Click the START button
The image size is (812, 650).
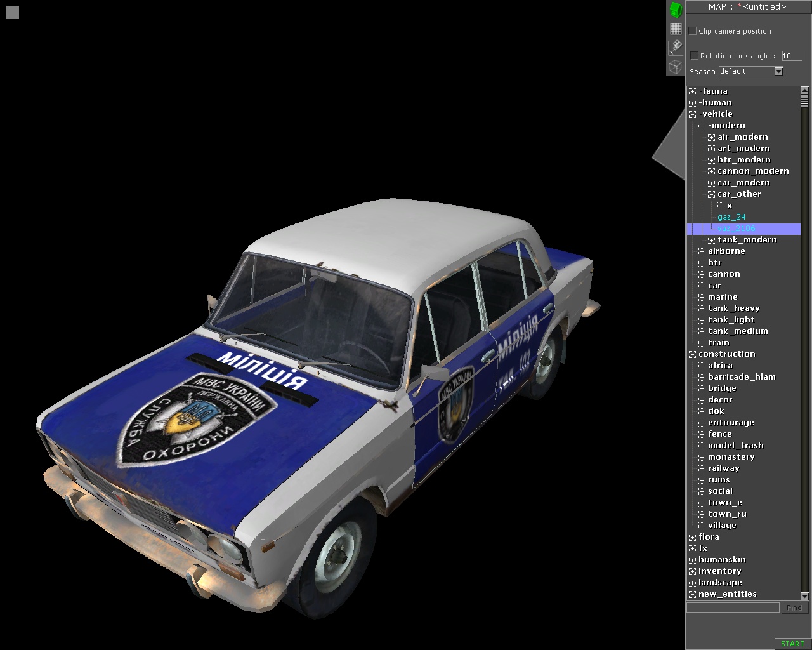click(792, 644)
